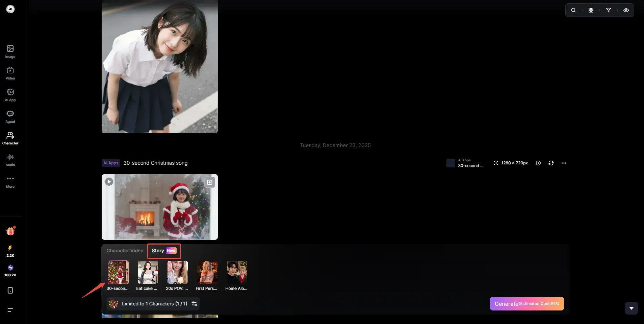Image resolution: width=644 pixels, height=324 pixels.
Task: Click the AI Apps tag label
Action: pos(111,163)
